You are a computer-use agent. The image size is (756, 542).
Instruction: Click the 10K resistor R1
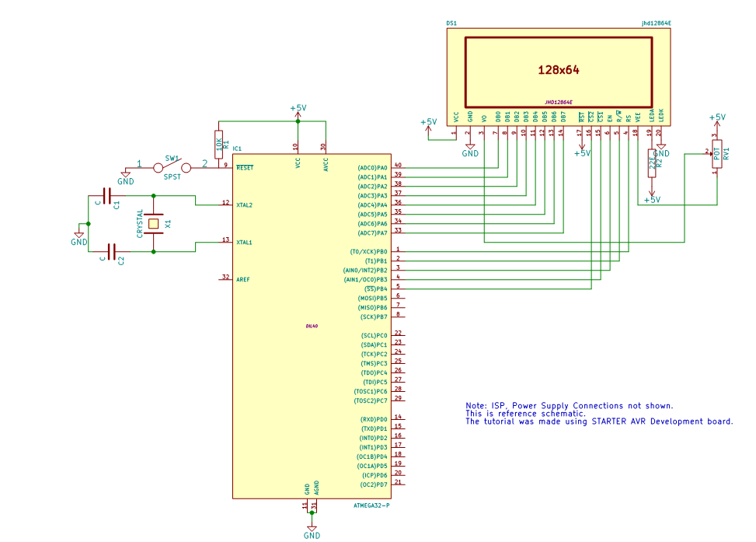tap(219, 143)
